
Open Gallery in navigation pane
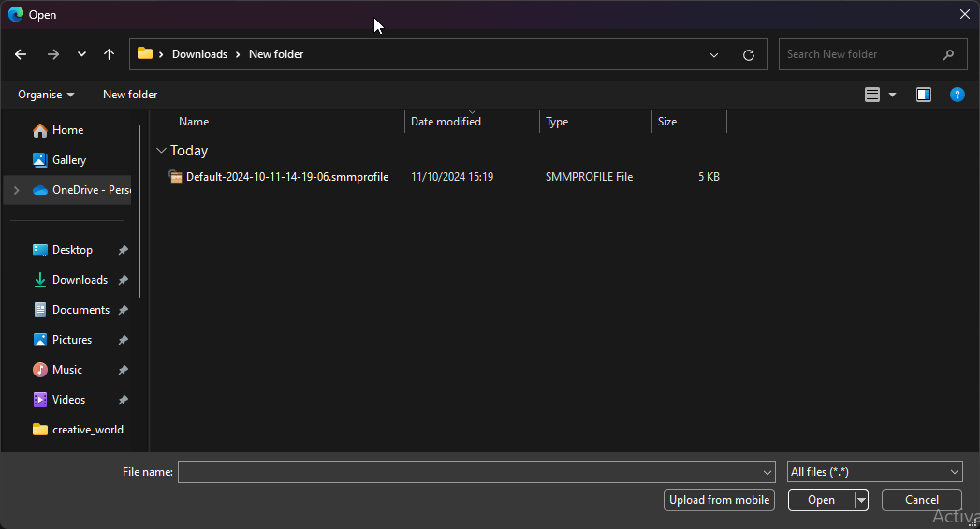68,160
